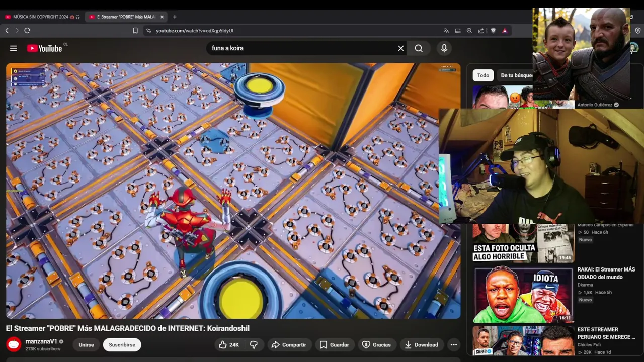644x362 pixels.
Task: Click the Dkarma channel name
Action: [x=585, y=285]
